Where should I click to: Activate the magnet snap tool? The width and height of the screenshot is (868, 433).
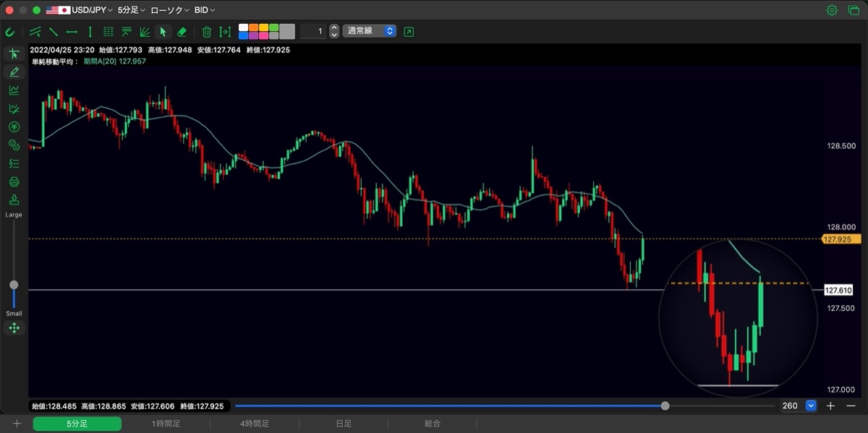coord(10,32)
